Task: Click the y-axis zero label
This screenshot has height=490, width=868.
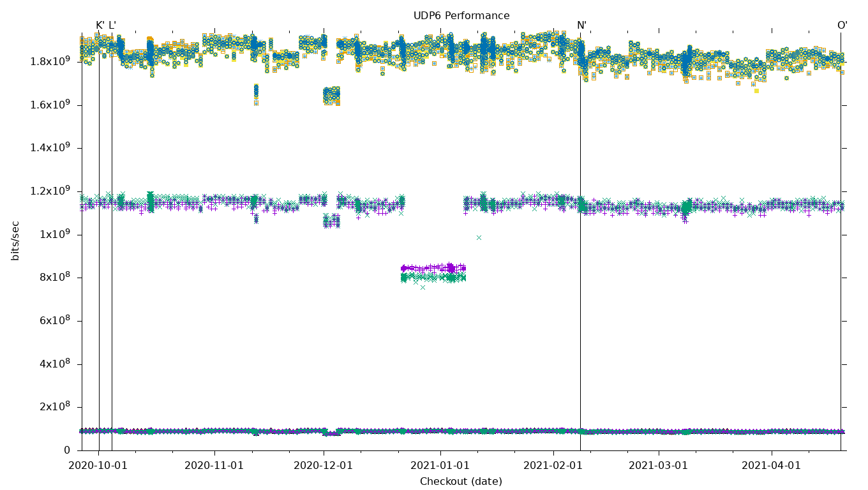Action: tap(67, 450)
